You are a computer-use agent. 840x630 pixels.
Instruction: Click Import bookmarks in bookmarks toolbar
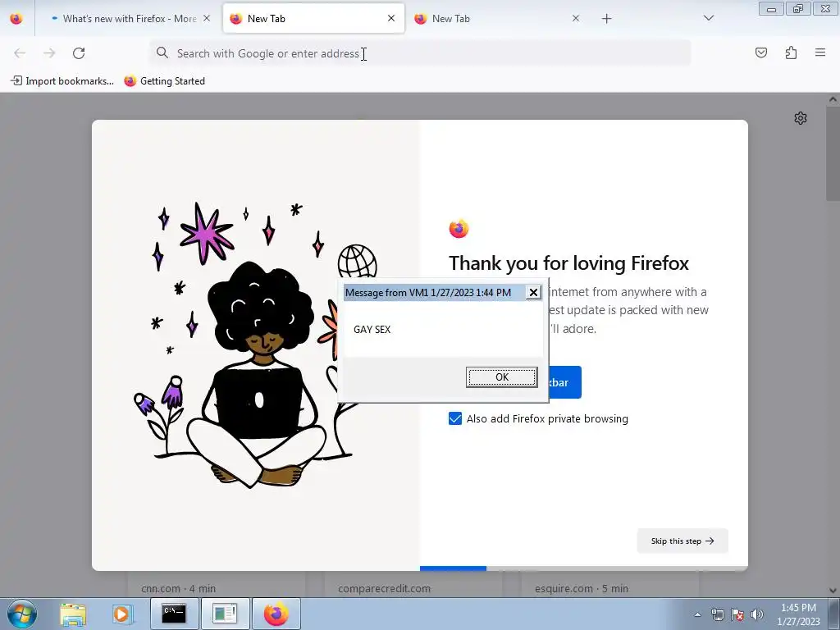(x=62, y=81)
